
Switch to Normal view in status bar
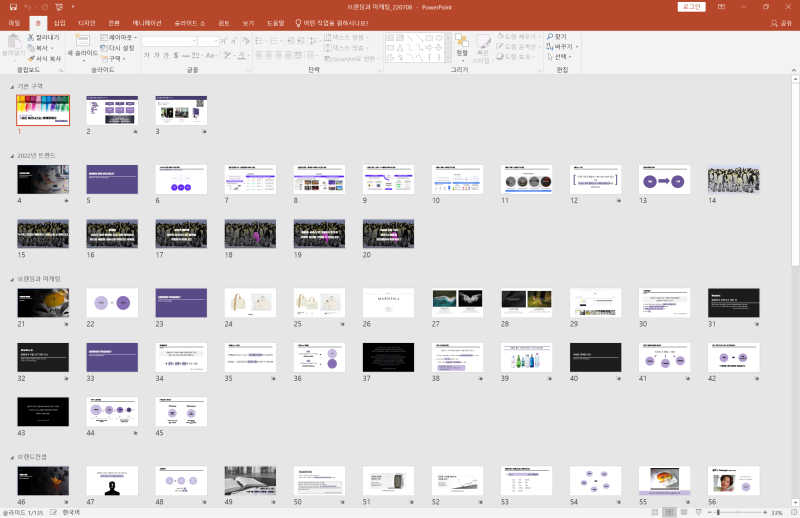655,512
